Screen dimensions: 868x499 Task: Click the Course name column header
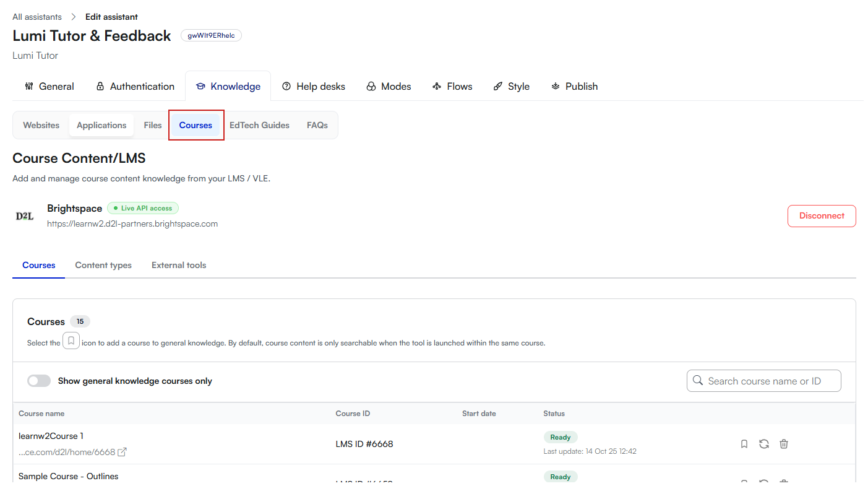(41, 414)
